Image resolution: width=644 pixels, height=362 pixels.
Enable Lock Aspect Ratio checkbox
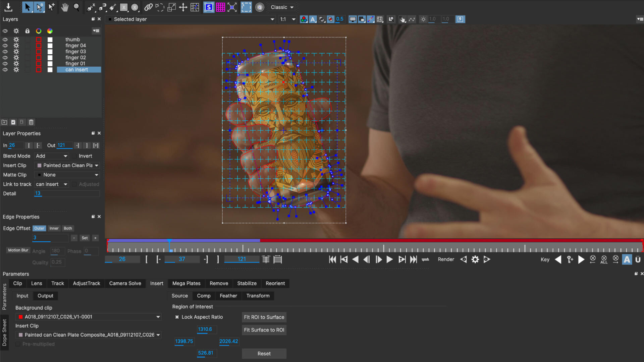[x=177, y=317]
